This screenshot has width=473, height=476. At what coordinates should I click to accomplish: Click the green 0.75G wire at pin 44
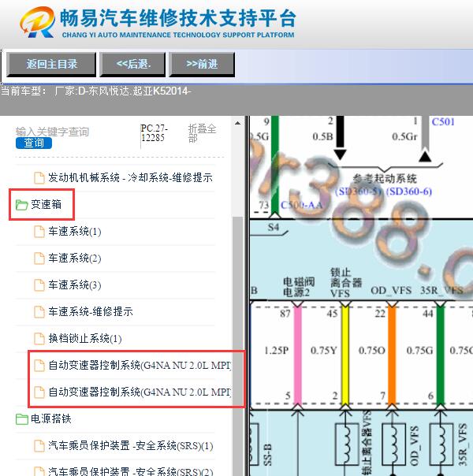[x=441, y=355]
